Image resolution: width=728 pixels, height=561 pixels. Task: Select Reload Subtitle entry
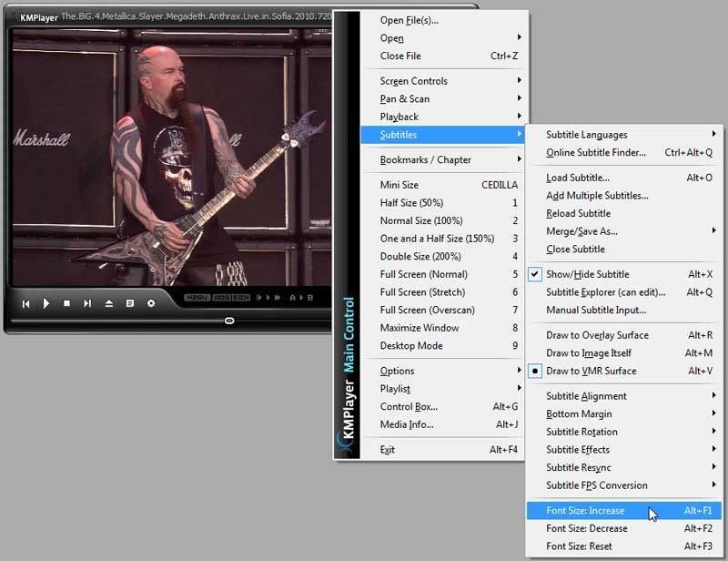coord(622,213)
